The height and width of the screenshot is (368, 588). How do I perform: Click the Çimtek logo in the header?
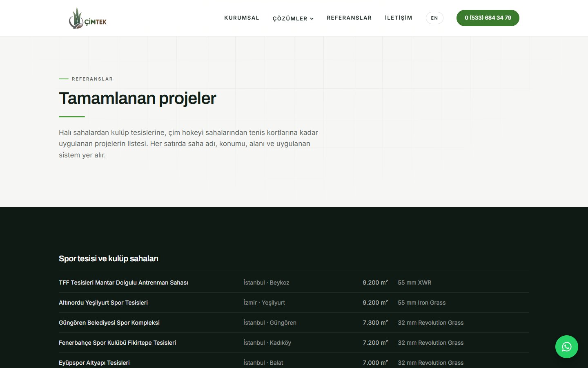pos(88,18)
